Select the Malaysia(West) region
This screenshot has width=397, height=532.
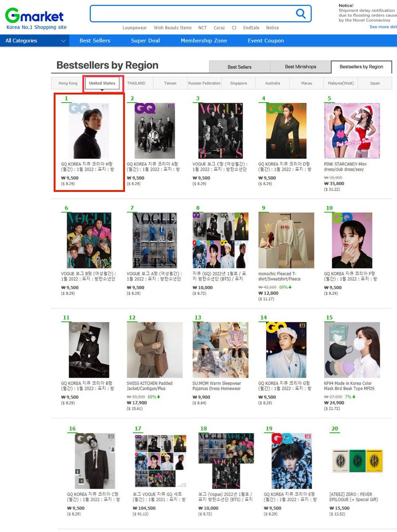pyautogui.click(x=341, y=83)
